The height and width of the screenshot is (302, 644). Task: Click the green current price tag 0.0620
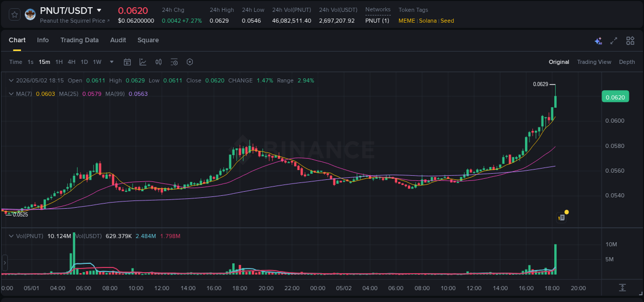click(615, 97)
